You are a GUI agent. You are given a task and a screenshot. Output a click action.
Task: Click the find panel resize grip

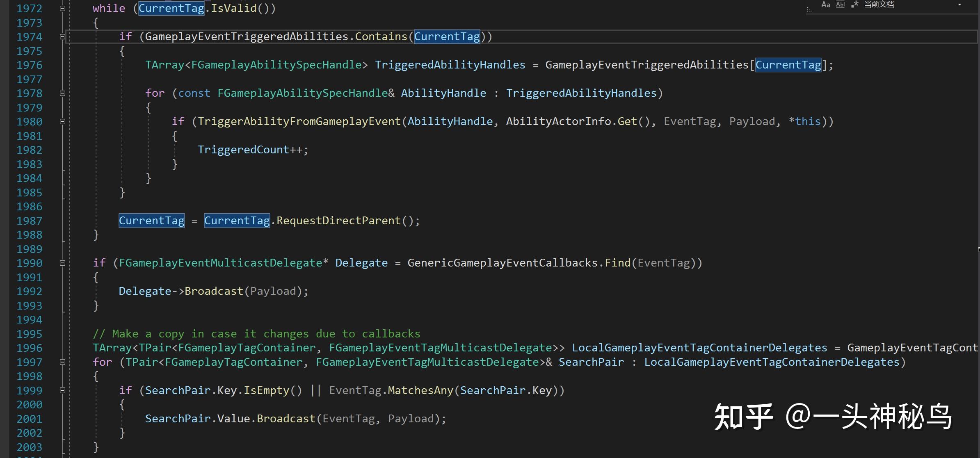click(x=809, y=9)
